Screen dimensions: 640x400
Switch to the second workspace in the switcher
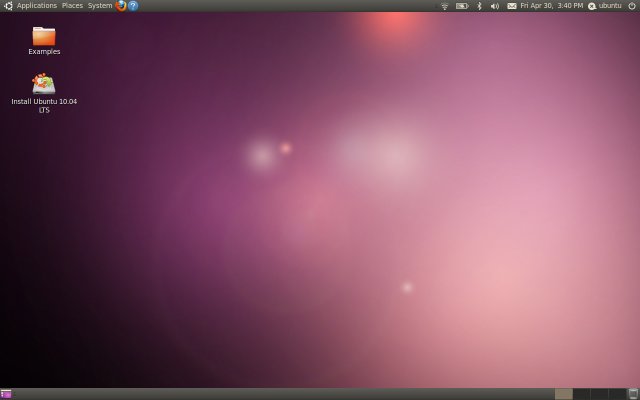[582, 394]
